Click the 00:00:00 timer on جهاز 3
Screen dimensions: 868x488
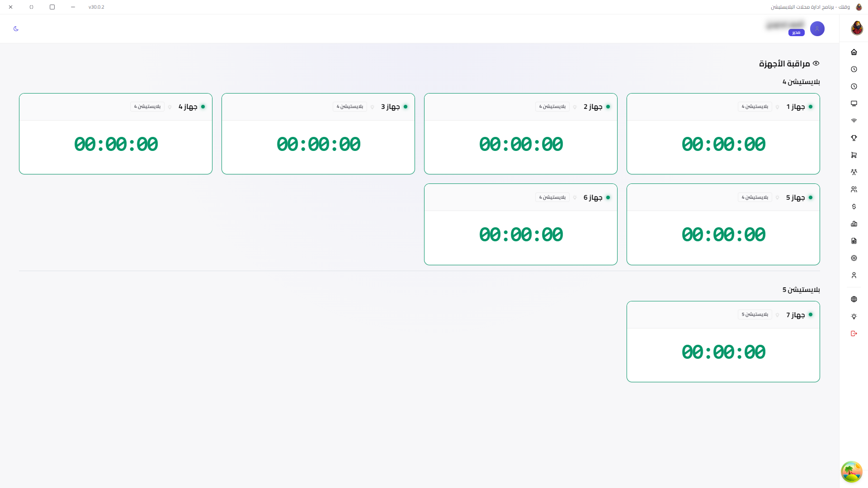coord(318,145)
